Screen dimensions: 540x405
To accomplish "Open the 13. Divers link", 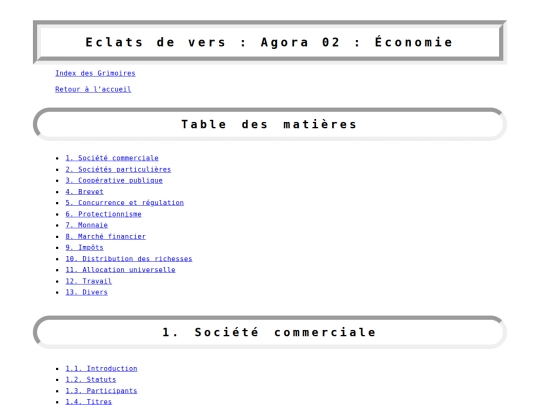I will 86,292.
